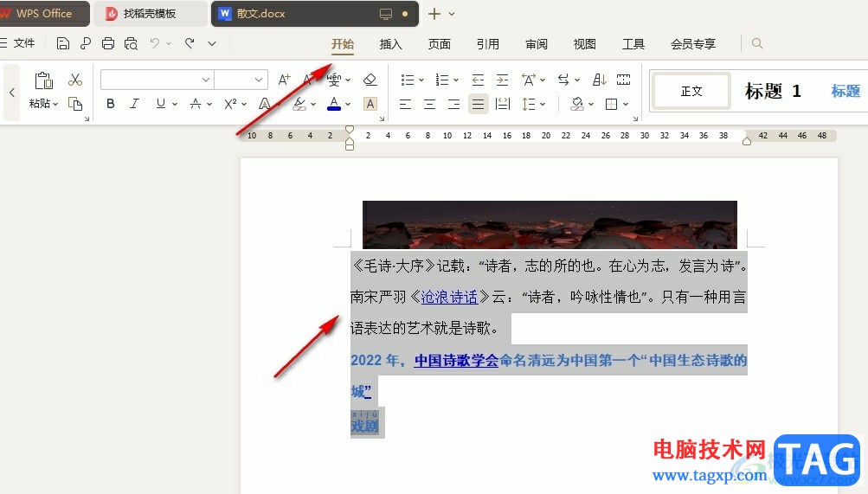868x494 pixels.
Task: Apply the 标题 1 style
Action: 773,91
